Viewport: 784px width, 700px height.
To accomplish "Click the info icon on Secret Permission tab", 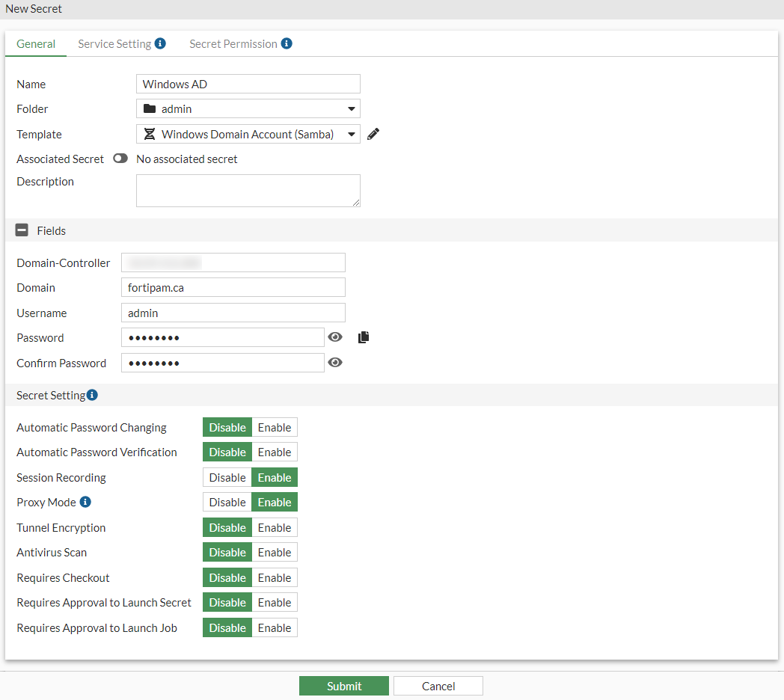I will 287,43.
